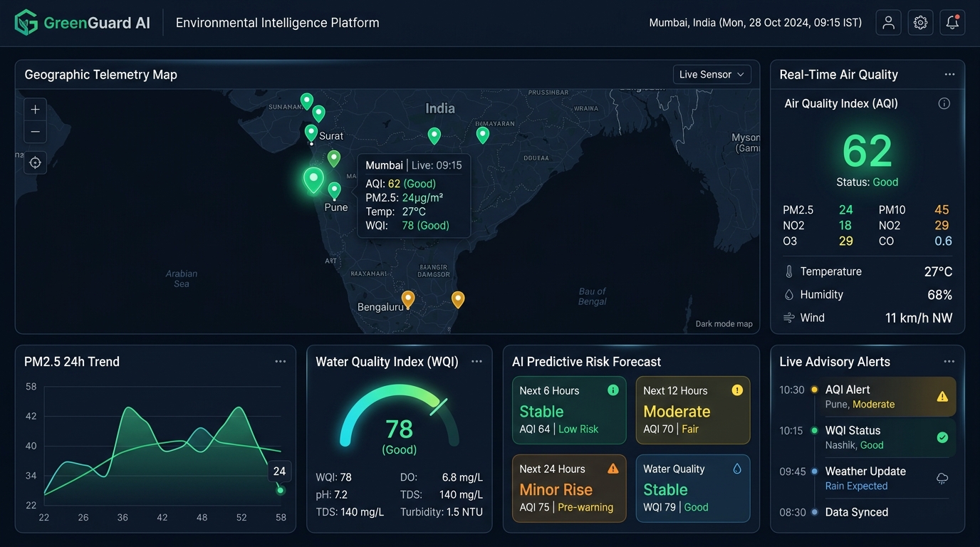Select the Bengaluru orange map pin
Image resolution: width=980 pixels, height=547 pixels.
(407, 299)
